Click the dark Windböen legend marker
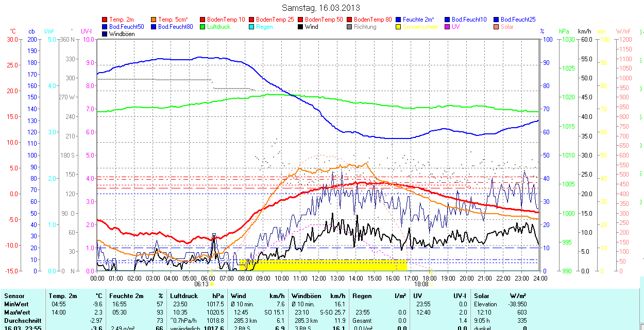The width and height of the screenshot is (644, 330). click(x=105, y=34)
